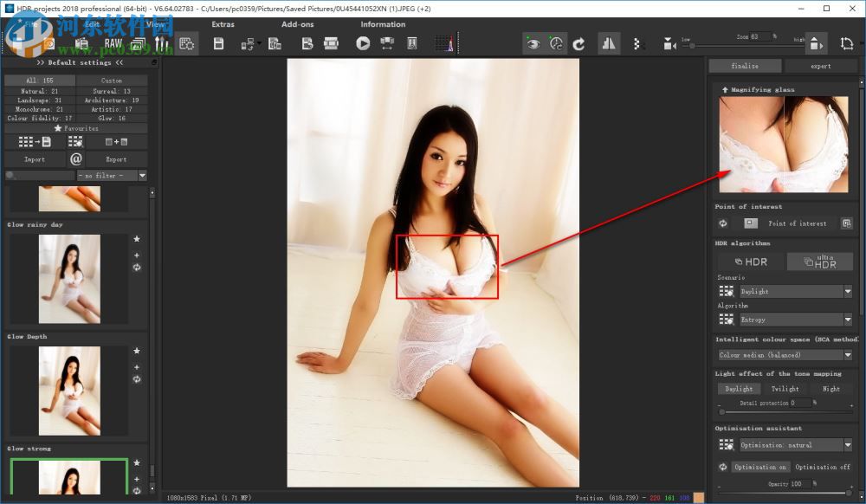Select the eye preview icon on the toolbar
Screen dimensions: 866x504
[533, 43]
